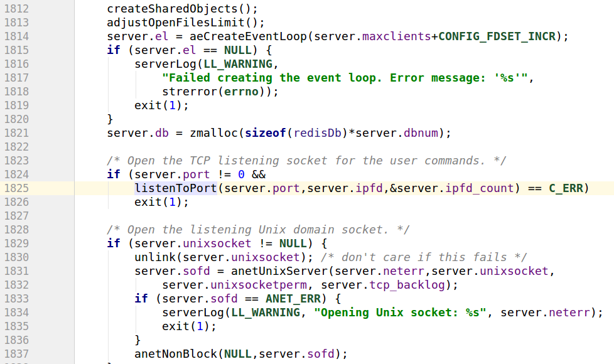614x364 pixels.
Task: Click the maxclients field on line 1814
Action: coord(396,36)
